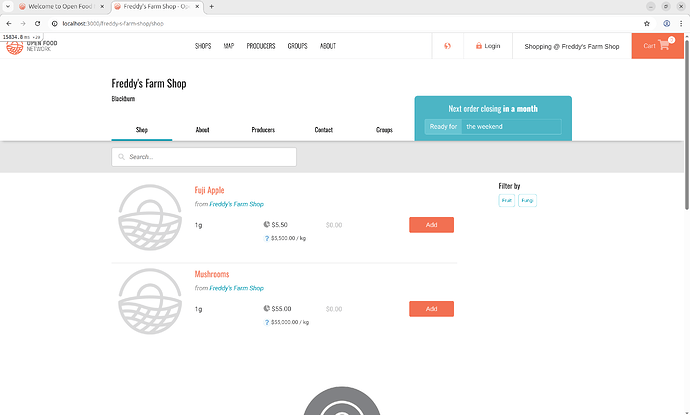The image size is (690, 415).
Task: Toggle the Fungi filter tag
Action: (527, 200)
